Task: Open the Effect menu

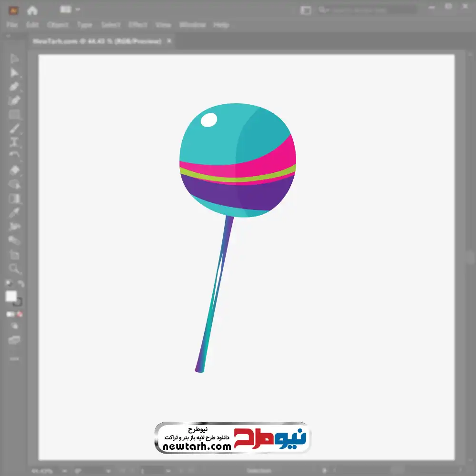Action: [x=138, y=25]
